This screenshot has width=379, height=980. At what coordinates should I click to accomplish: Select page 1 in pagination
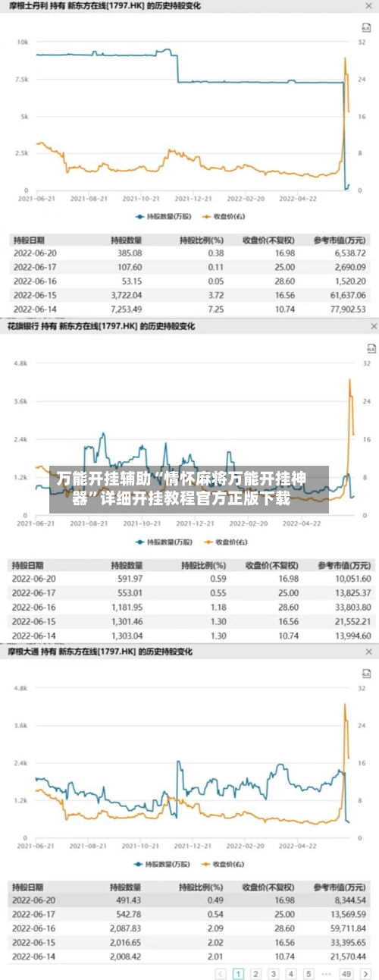pos(238,974)
